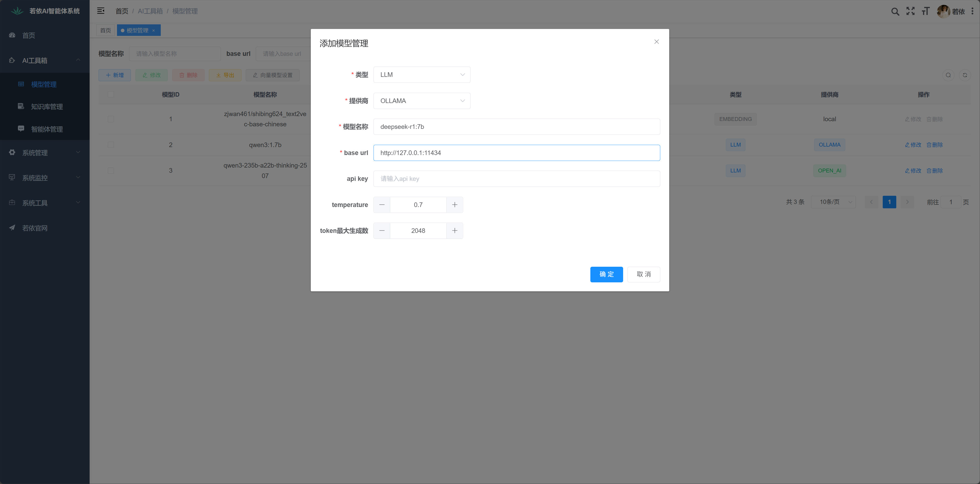980x484 pixels.
Task: Click the 取消 button in the dialog
Action: (643, 274)
